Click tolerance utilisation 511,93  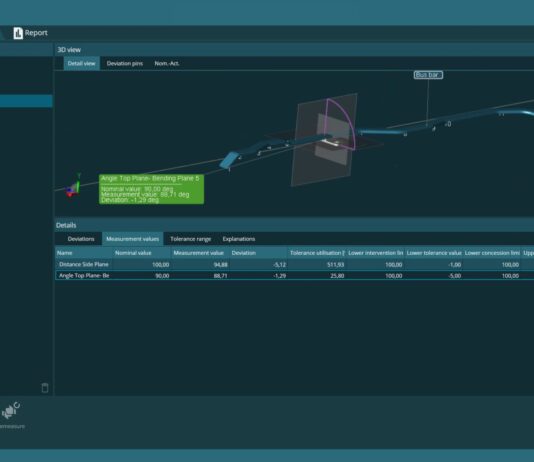[x=335, y=265]
